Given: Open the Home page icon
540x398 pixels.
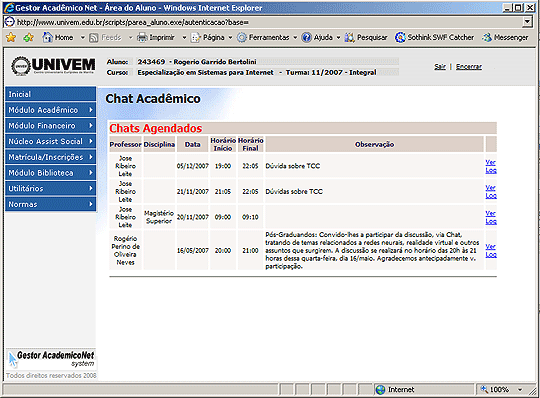Looking at the screenshot, I should pyautogui.click(x=47, y=37).
